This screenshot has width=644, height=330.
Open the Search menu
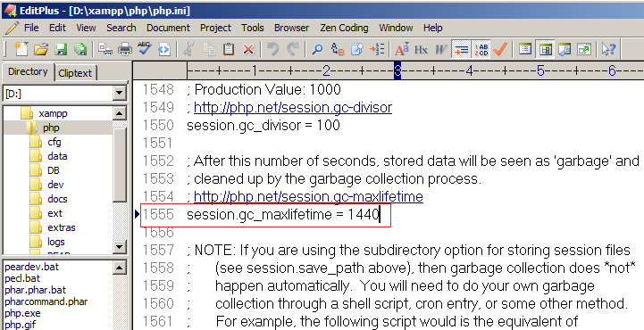point(121,28)
